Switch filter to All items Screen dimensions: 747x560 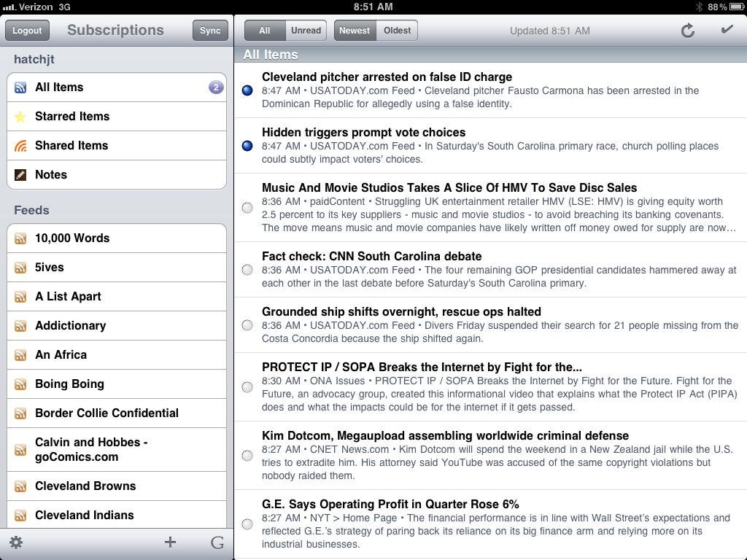pyautogui.click(x=265, y=31)
